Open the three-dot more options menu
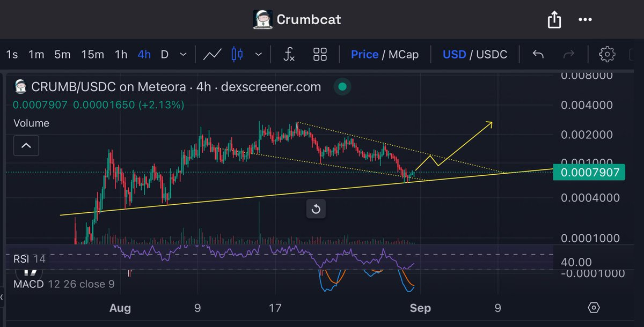644x327 pixels. pyautogui.click(x=584, y=20)
